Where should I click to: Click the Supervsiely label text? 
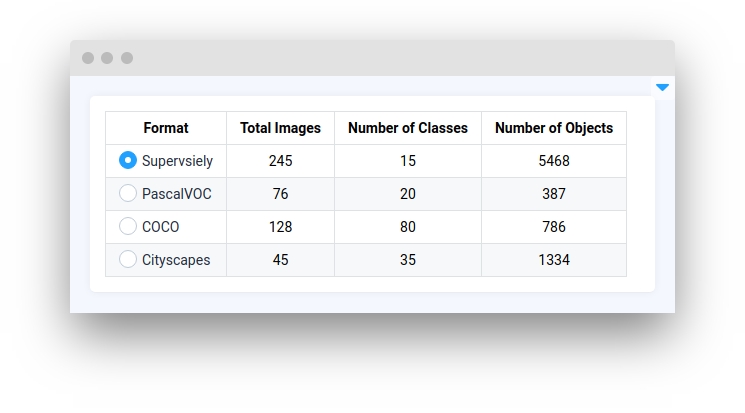tap(177, 161)
